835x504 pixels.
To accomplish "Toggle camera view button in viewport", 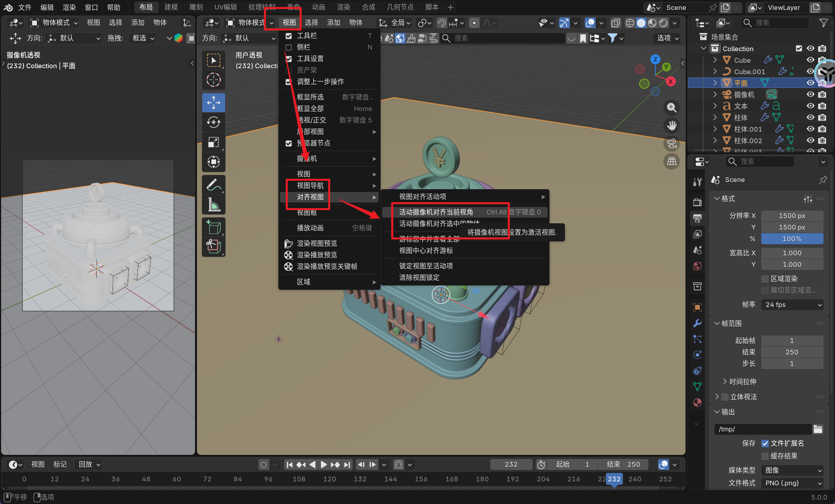I will click(x=672, y=143).
